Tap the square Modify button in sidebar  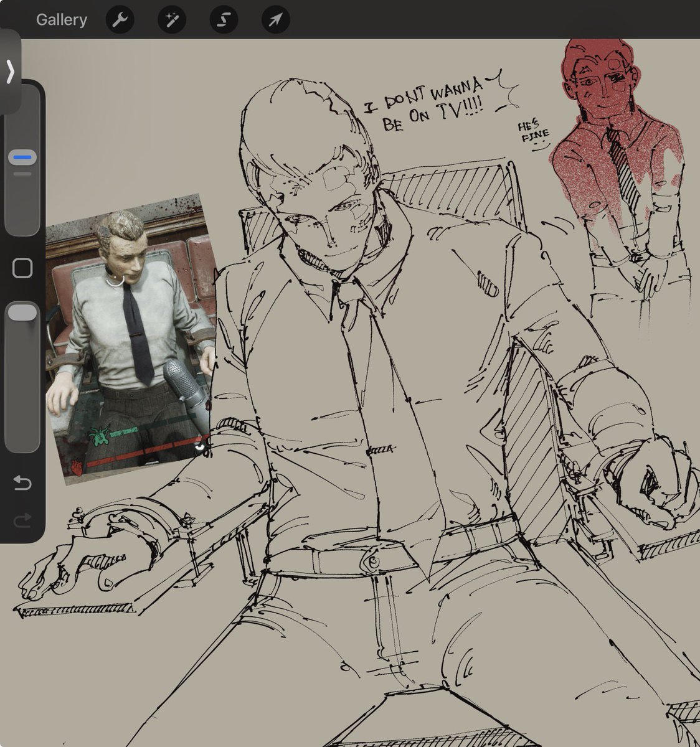click(x=22, y=268)
